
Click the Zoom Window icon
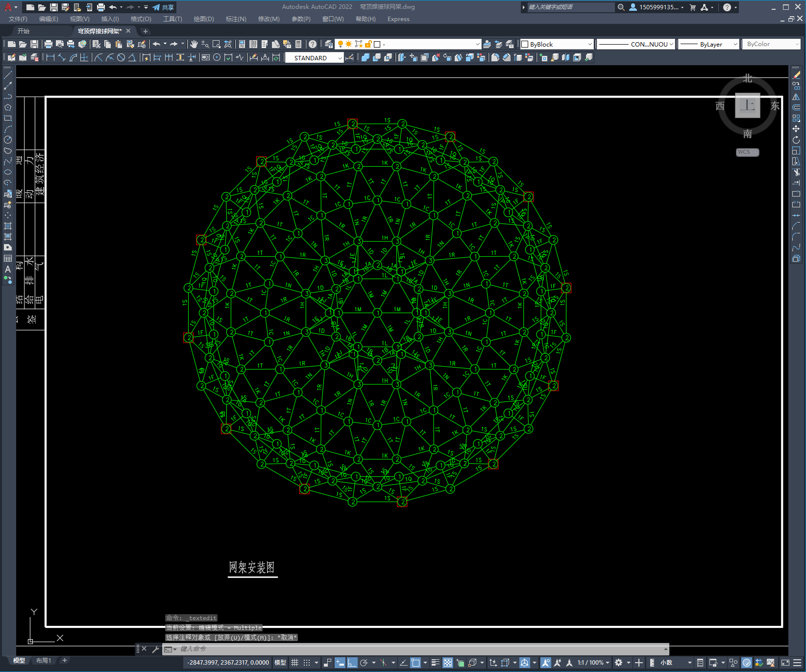[217, 44]
